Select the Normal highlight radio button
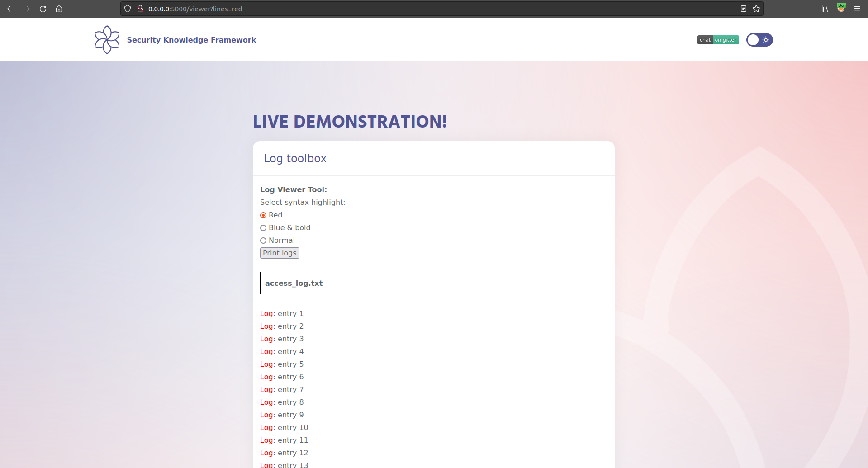The image size is (868, 468). [x=263, y=241]
